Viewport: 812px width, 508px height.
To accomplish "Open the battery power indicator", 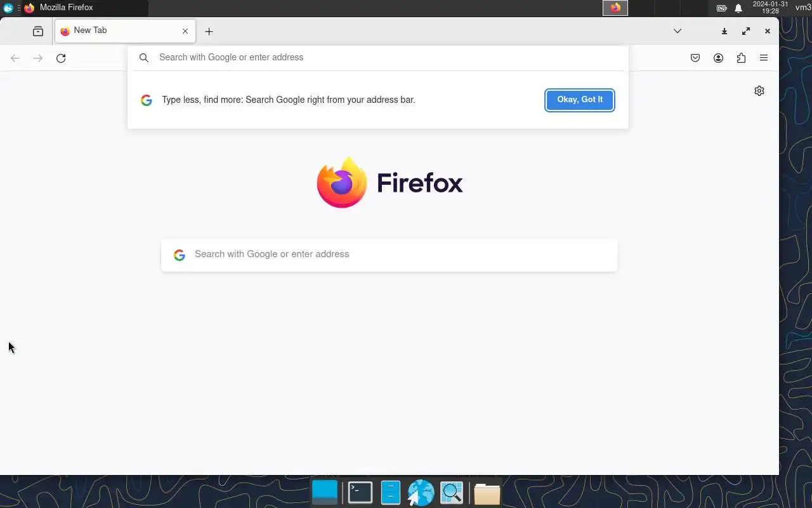I will [x=722, y=8].
